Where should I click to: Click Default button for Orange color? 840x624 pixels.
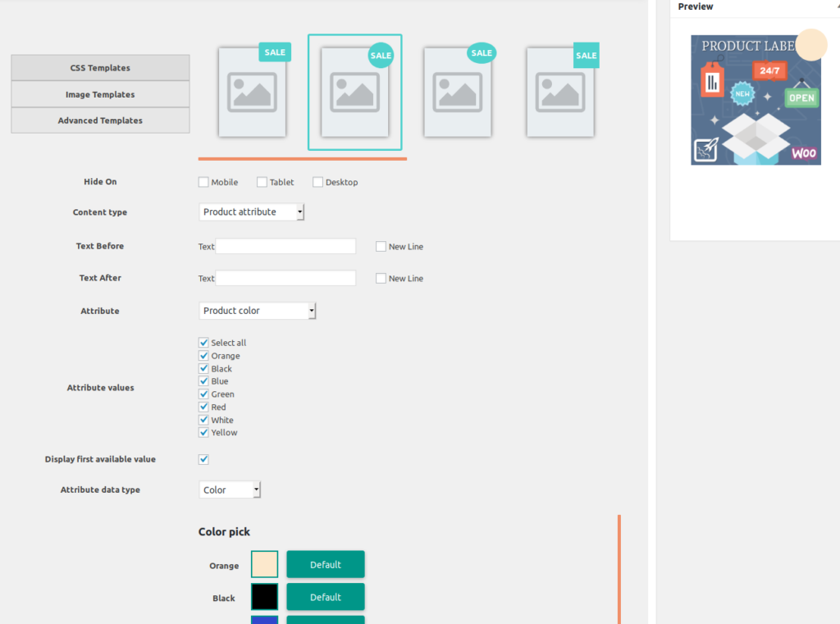[325, 565]
